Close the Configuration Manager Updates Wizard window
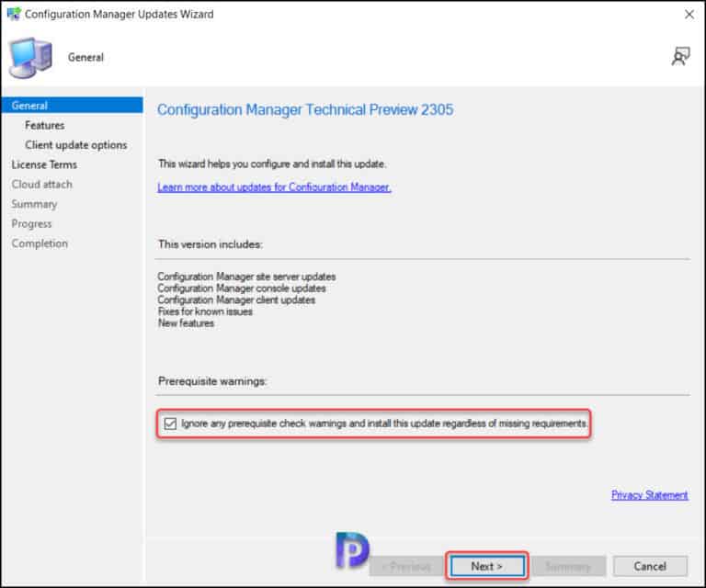Image resolution: width=706 pixels, height=588 pixels. 689,15
